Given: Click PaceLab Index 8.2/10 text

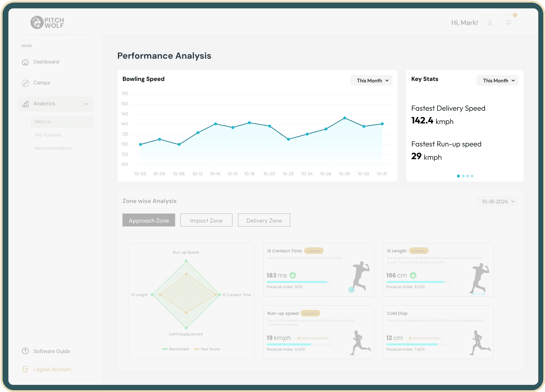Looking at the screenshot, I should [405, 287].
